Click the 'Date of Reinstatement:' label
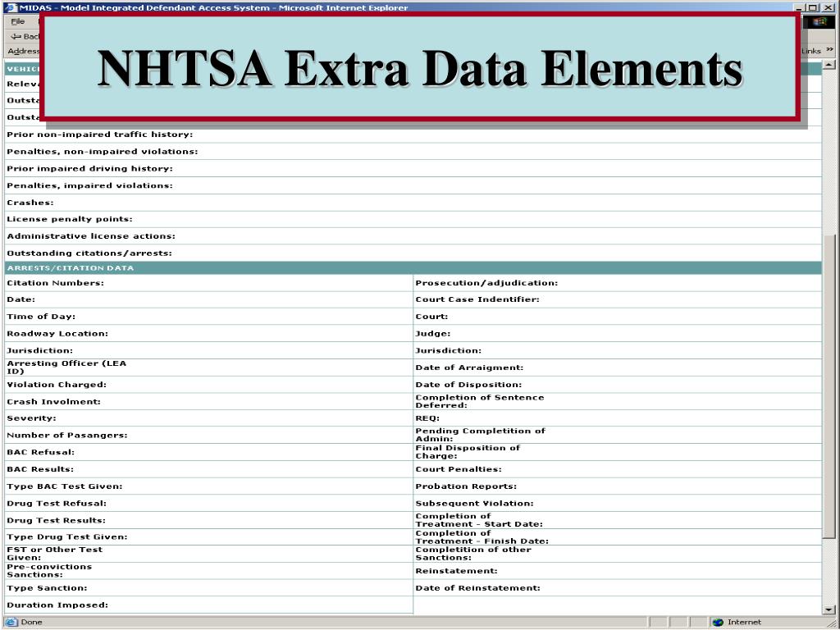Image resolution: width=840 pixels, height=630 pixels. tap(478, 588)
